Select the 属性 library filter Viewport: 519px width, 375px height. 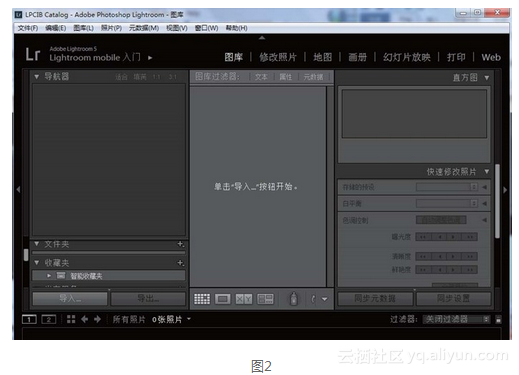tap(286, 77)
